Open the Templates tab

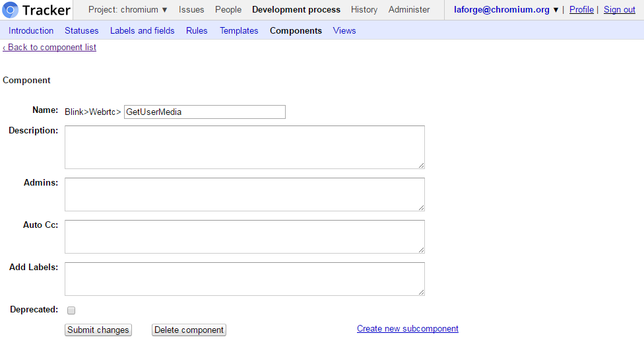point(239,31)
